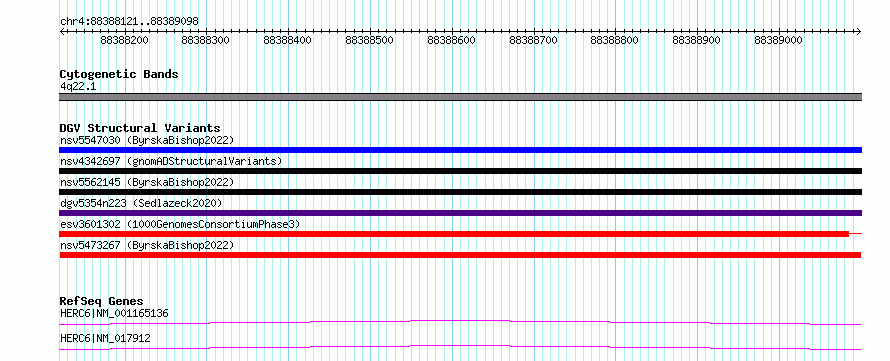Open variant label nsv5473267 (ByrskaBishop2022)
Screen dimensions: 890x361
pos(147,245)
